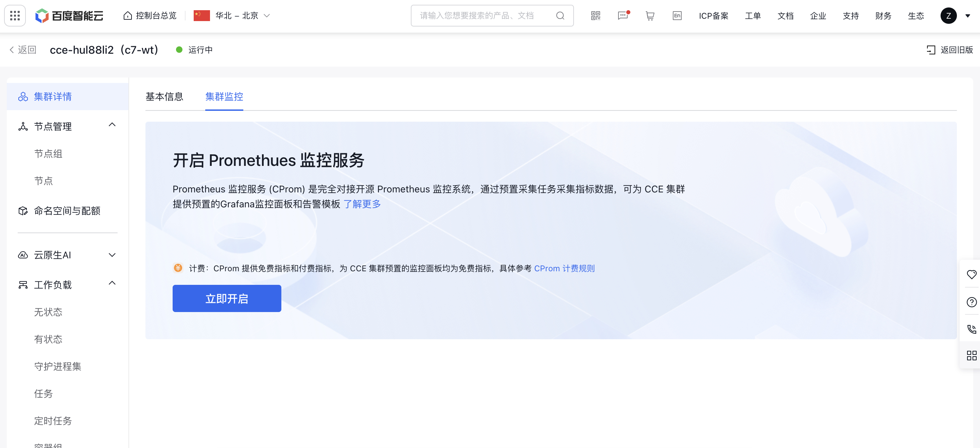The width and height of the screenshot is (980, 448).
Task: Click the workload sidebar icon
Action: [x=23, y=285]
